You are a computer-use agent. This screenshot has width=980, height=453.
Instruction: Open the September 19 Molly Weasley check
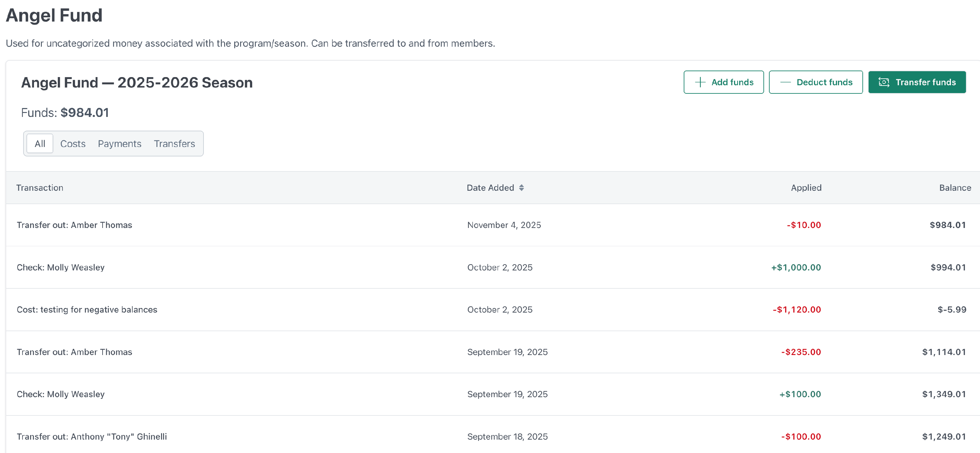click(x=60, y=394)
